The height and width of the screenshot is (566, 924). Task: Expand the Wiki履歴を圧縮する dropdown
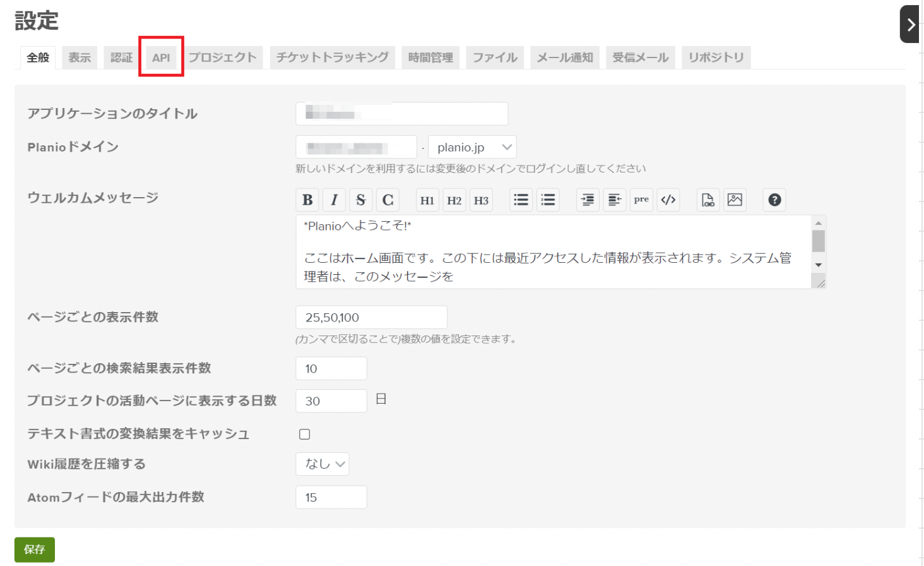click(x=322, y=464)
